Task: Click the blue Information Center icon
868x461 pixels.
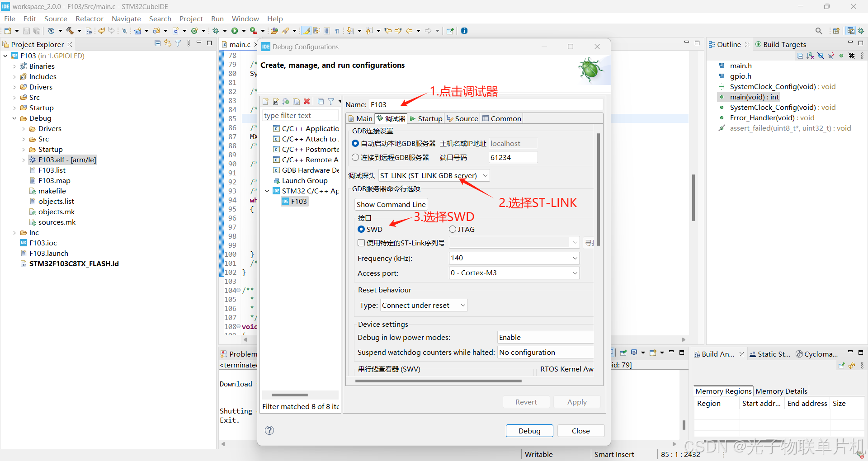Action: pyautogui.click(x=464, y=31)
